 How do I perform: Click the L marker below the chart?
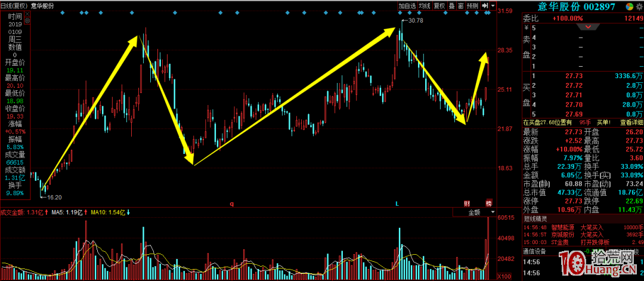(x=397, y=203)
